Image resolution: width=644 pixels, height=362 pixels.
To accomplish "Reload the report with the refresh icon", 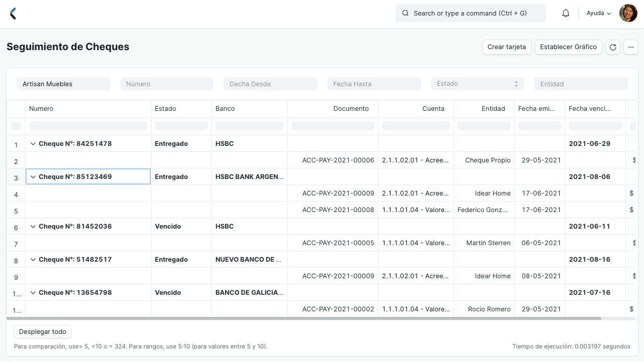I will tap(612, 47).
